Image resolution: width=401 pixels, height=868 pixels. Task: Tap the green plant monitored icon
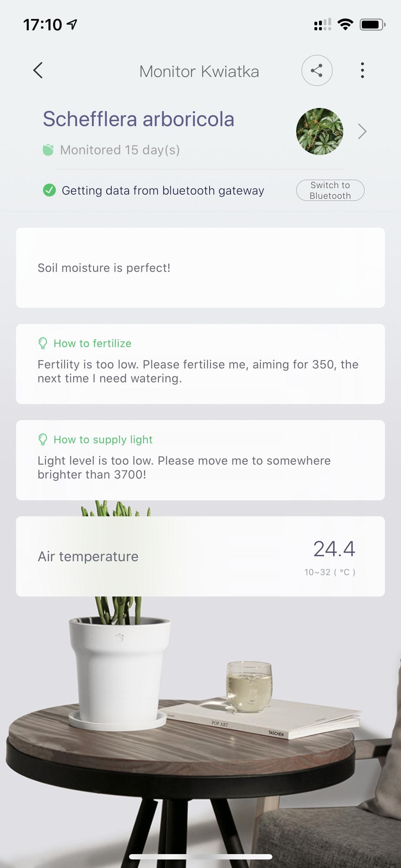click(48, 150)
